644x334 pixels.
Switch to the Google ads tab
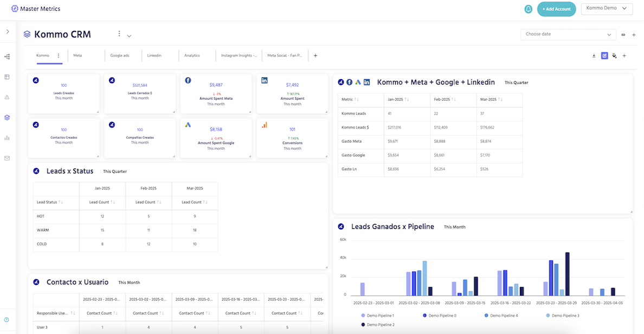click(120, 55)
